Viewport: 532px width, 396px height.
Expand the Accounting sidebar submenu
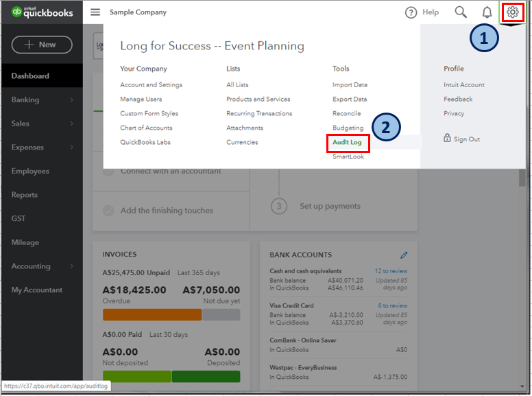coord(71,266)
